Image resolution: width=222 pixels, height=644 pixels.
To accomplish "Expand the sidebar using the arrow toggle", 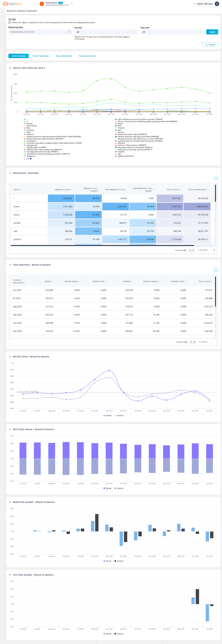I will 5,21.
